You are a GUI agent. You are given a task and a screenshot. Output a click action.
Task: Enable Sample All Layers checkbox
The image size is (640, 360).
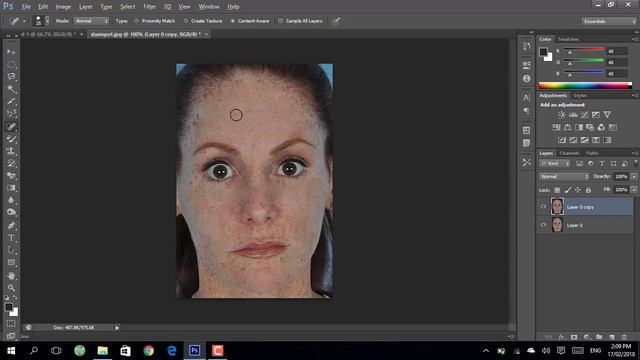point(280,21)
